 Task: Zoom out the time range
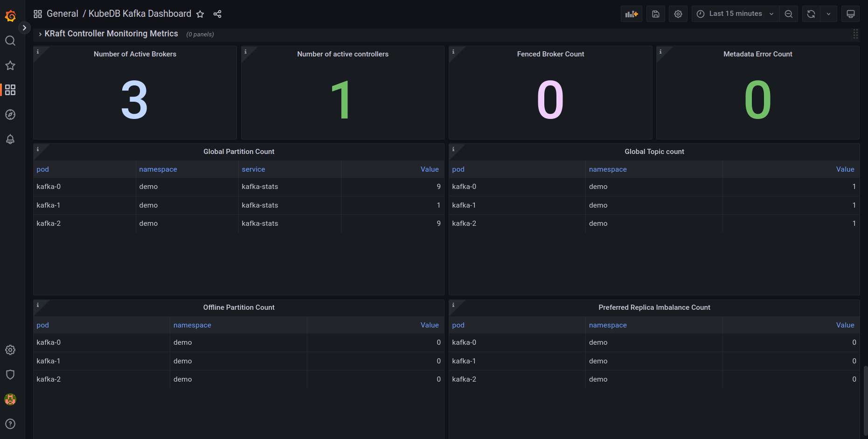pyautogui.click(x=789, y=14)
